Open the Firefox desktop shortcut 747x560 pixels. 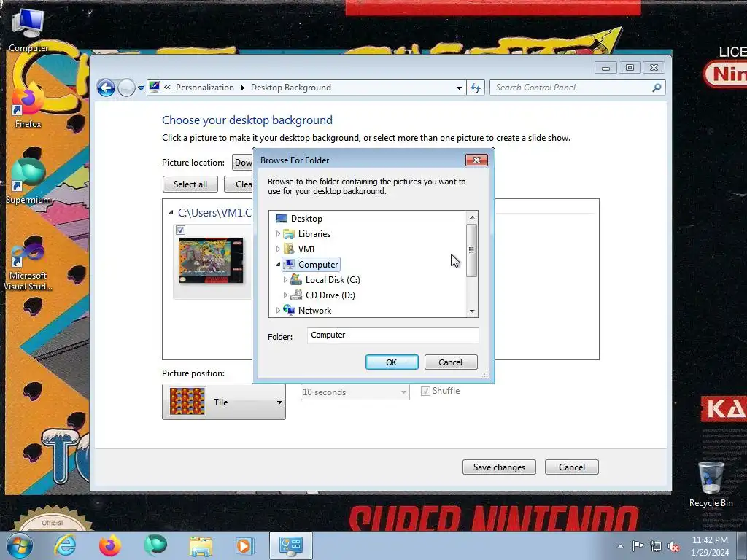coord(28,106)
